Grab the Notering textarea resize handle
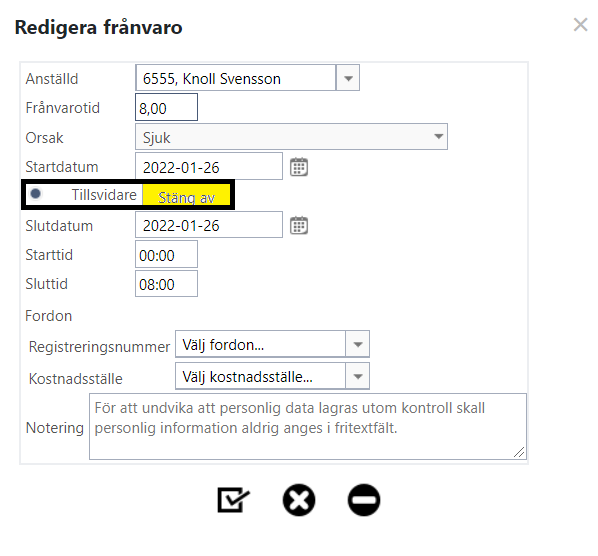 tap(519, 452)
